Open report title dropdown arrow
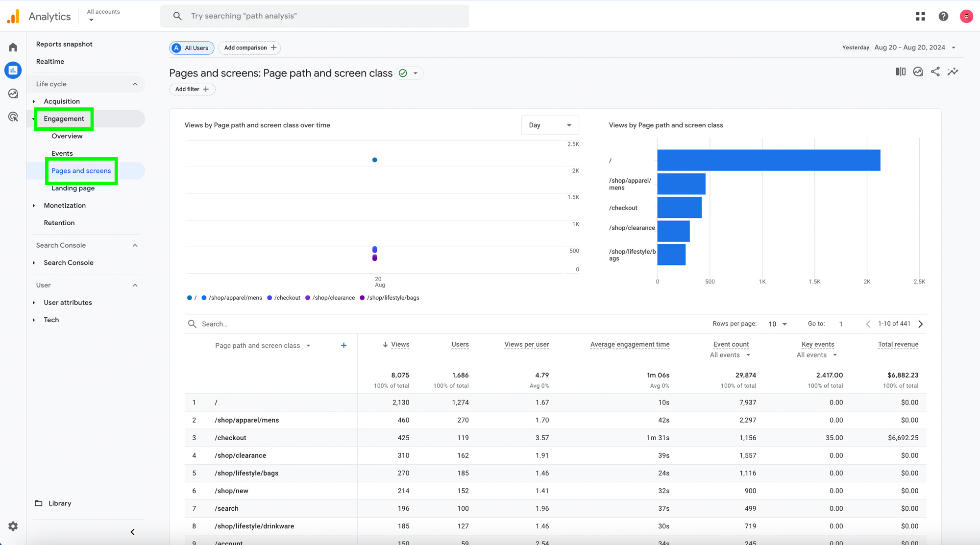Screen dimensions: 980x545 point(416,73)
